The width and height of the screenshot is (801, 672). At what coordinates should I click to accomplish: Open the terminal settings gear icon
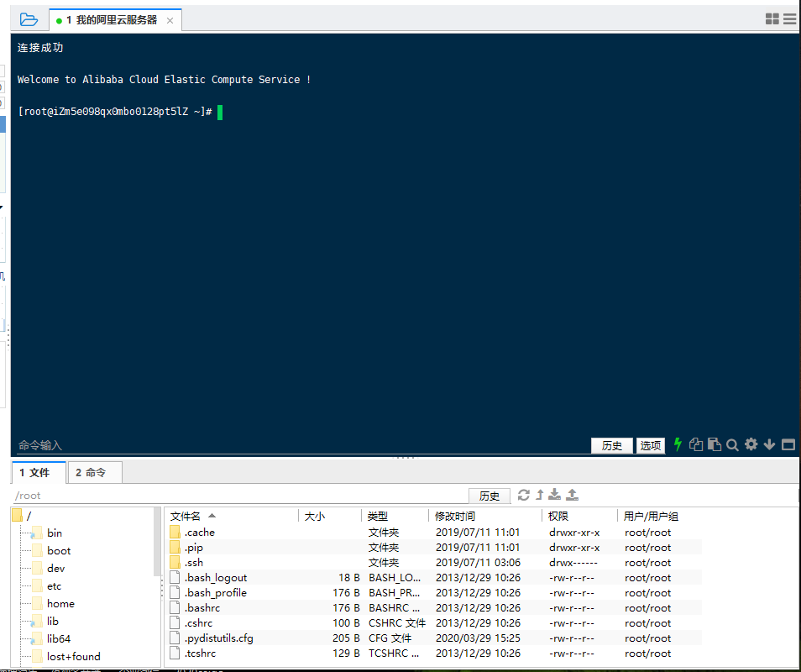pyautogui.click(x=751, y=444)
